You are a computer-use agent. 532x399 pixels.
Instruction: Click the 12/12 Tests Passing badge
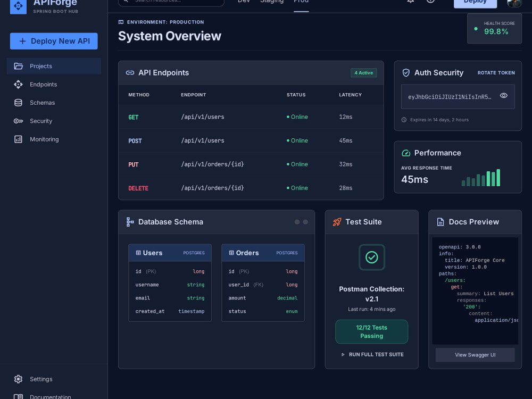tap(371, 332)
